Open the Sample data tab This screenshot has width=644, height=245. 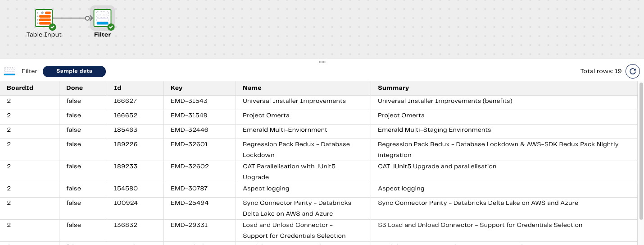(x=74, y=71)
